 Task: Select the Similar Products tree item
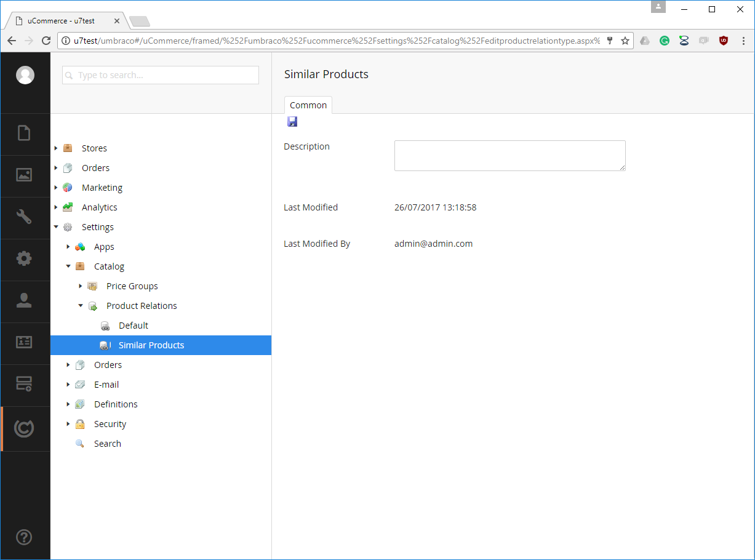point(161,345)
